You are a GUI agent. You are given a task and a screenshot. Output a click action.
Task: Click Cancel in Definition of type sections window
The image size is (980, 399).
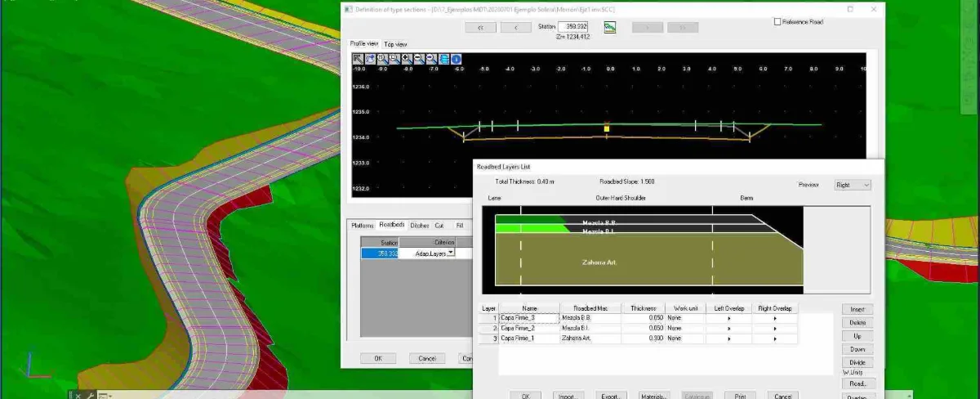pos(427,358)
